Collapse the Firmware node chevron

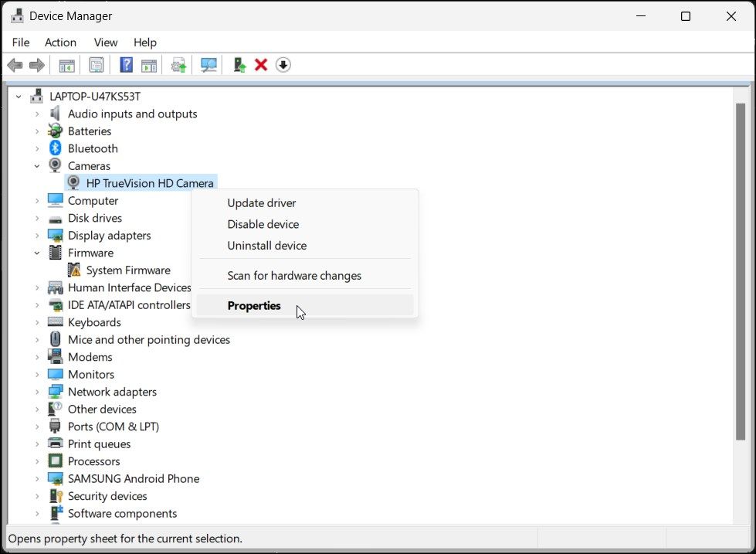click(37, 253)
